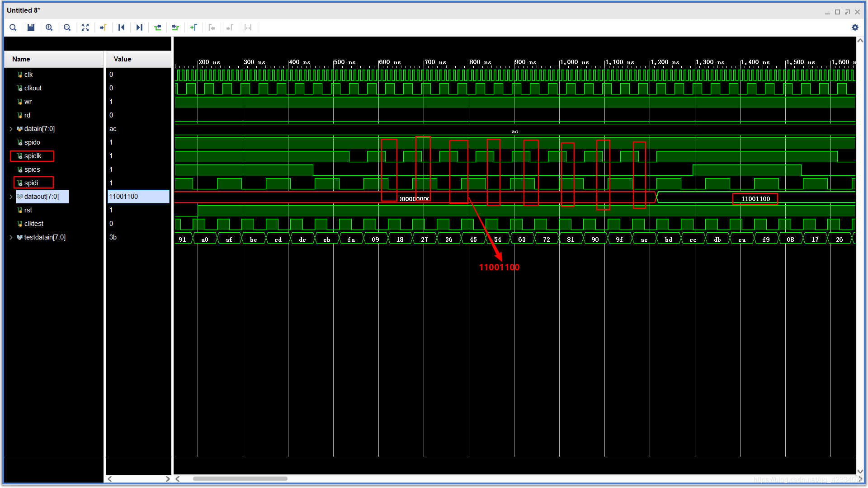Zoom fit the waveform view
The height and width of the screenshot is (488, 868).
click(x=85, y=28)
